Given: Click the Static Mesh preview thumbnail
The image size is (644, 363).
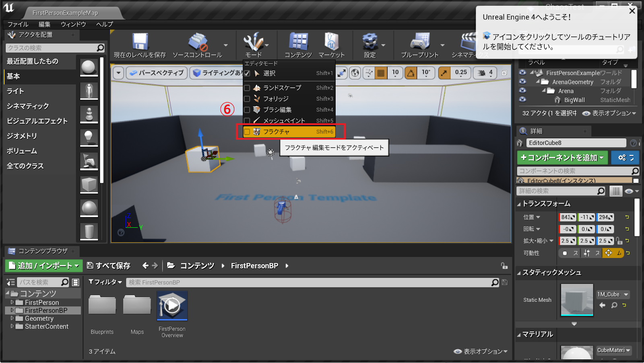Looking at the screenshot, I should coord(577,300).
